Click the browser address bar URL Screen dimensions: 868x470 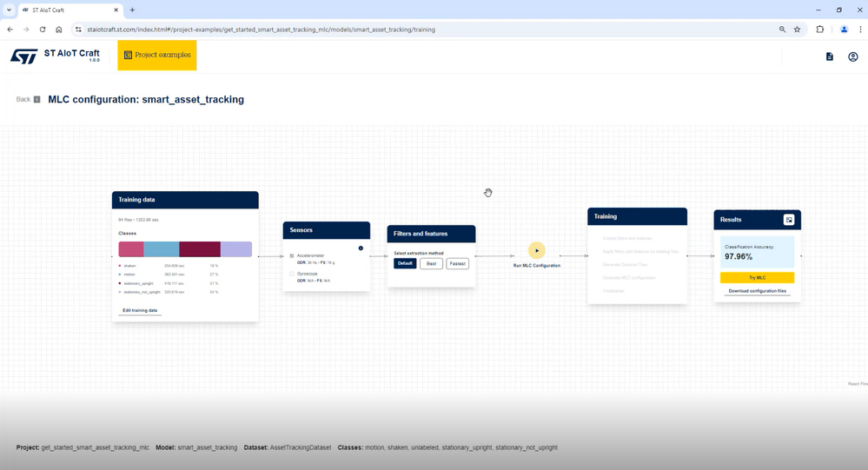261,30
